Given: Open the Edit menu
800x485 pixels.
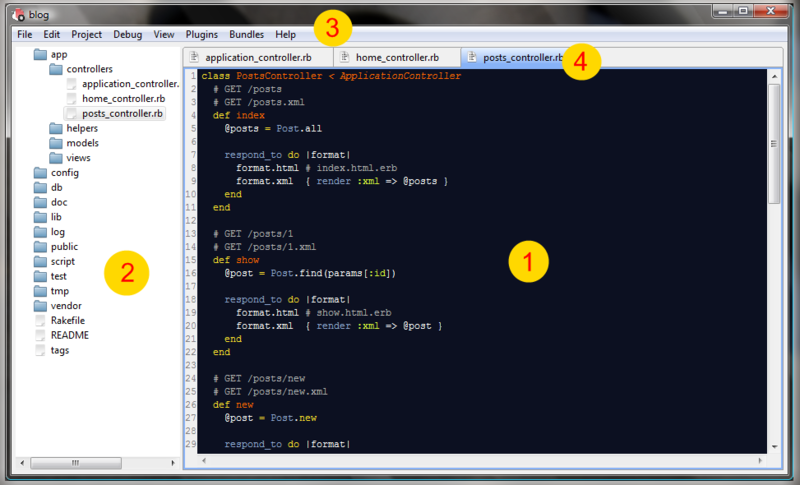Looking at the screenshot, I should pos(52,34).
